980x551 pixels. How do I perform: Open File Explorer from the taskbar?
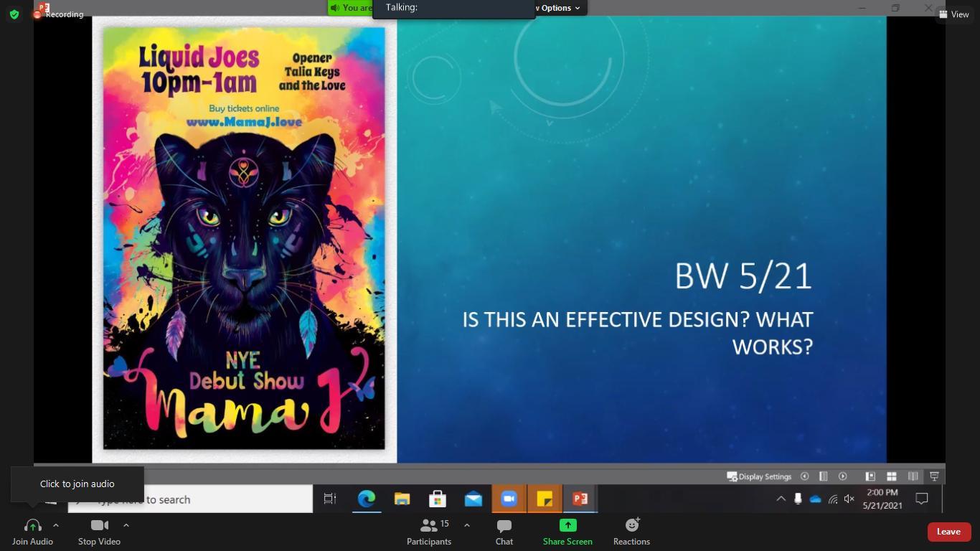(402, 499)
